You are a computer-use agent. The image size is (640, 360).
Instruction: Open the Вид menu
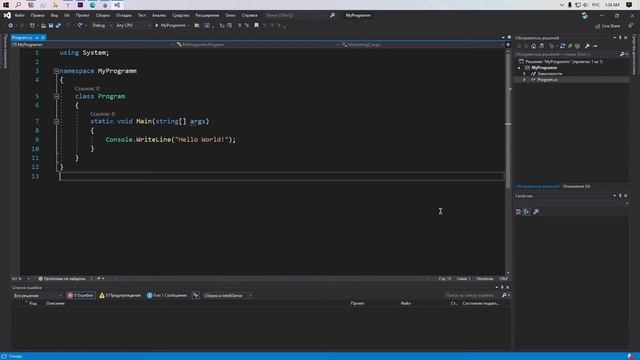(54, 15)
